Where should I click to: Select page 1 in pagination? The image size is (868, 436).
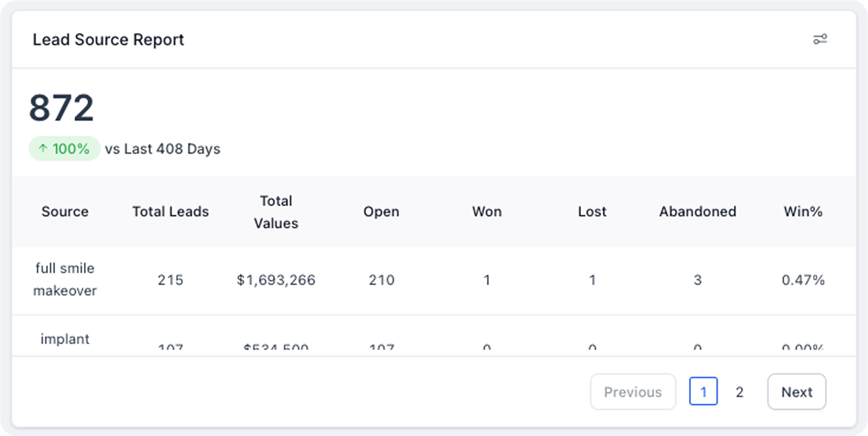click(703, 391)
